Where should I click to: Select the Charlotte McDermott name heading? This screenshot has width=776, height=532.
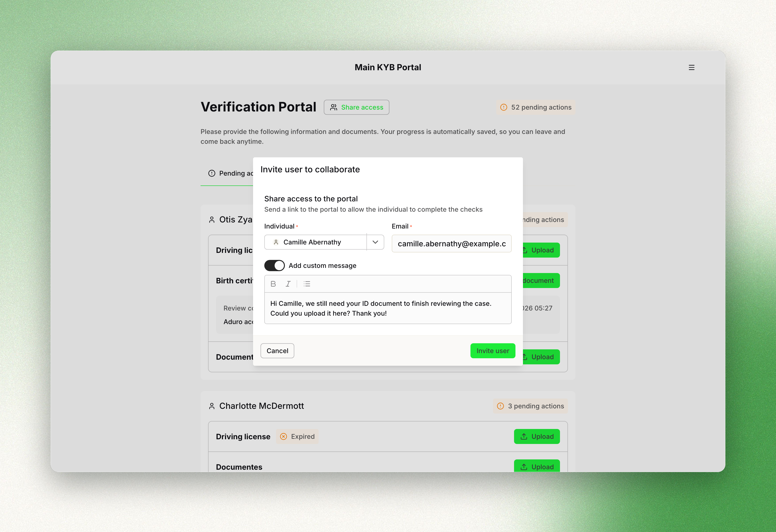pos(261,406)
